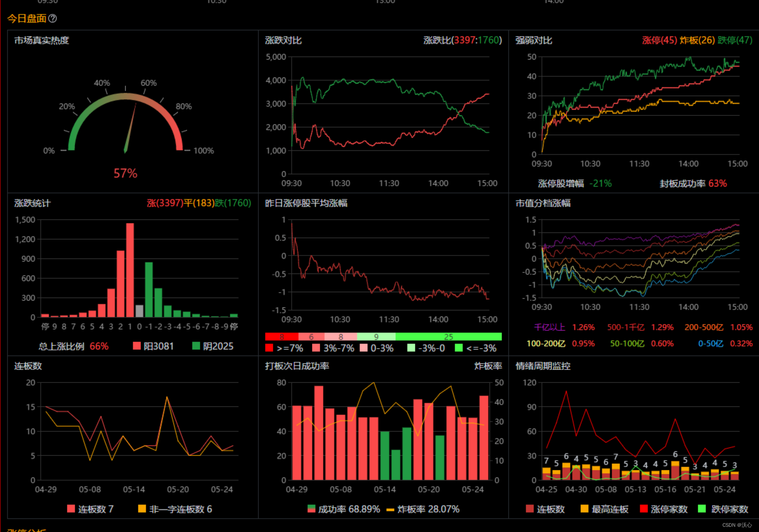Toggle the 阴2025 legend swatch
This screenshot has width=759, height=532.
pos(196,346)
